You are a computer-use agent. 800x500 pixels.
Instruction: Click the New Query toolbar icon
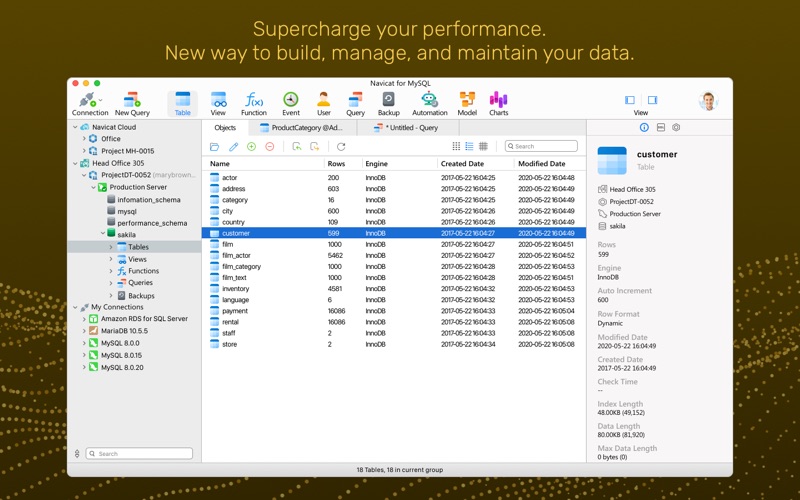132,104
